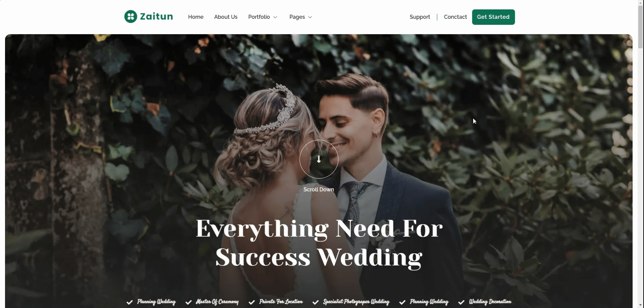
Task: Click checkmark icon beside Private For Location
Action: 252,302
